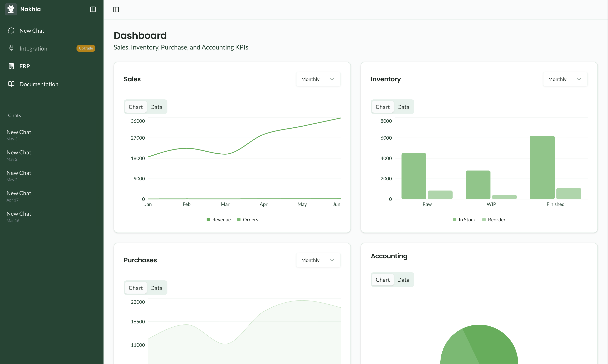Click the Upgrade badge next to Integration
Screen dimensions: 608x364
(86, 48)
